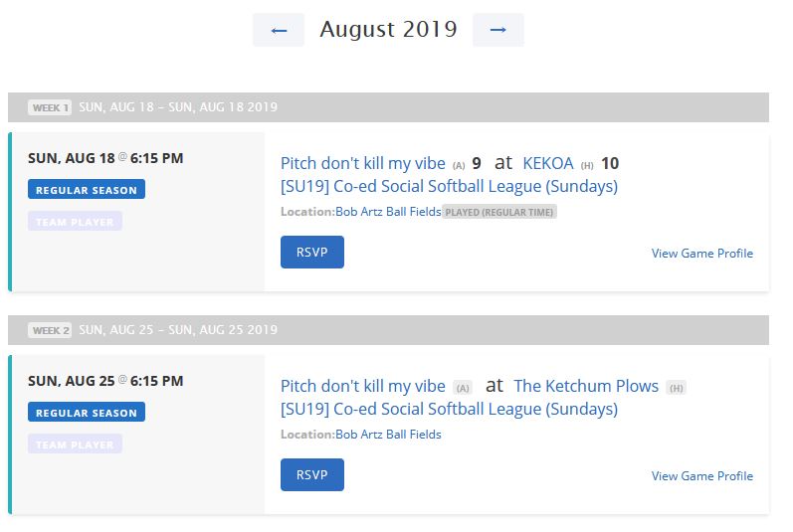Click the Team Player badge on Aug 25
The width and height of the screenshot is (793, 532).
click(75, 444)
